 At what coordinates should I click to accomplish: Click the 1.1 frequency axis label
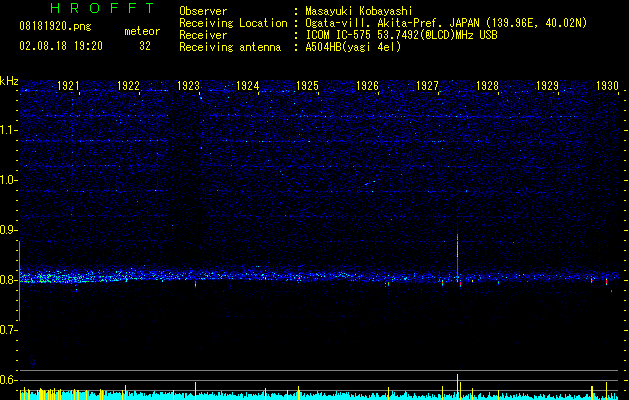pos(8,130)
